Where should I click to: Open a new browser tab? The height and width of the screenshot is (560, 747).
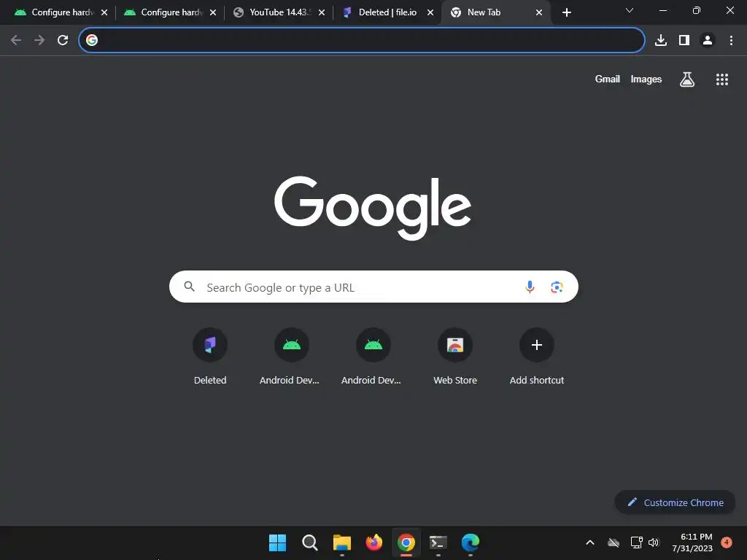point(566,12)
